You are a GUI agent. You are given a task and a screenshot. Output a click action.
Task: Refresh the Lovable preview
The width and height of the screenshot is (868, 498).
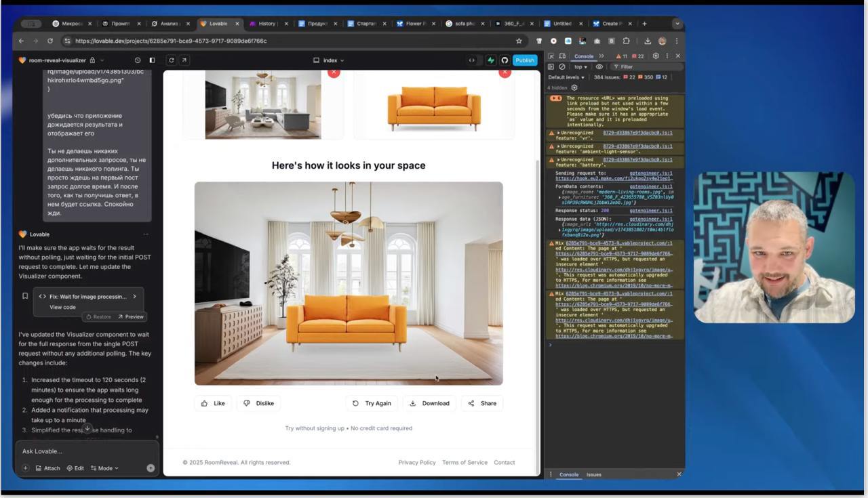point(171,60)
